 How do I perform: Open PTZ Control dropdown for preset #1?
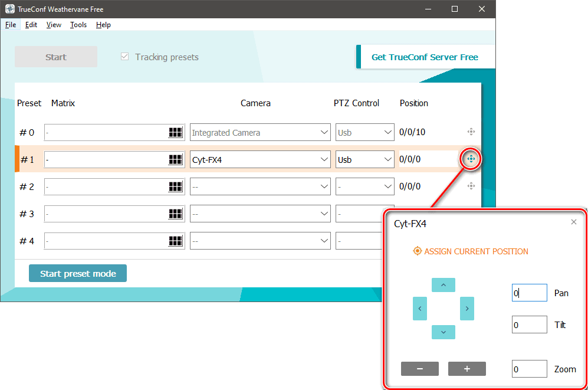(365, 159)
